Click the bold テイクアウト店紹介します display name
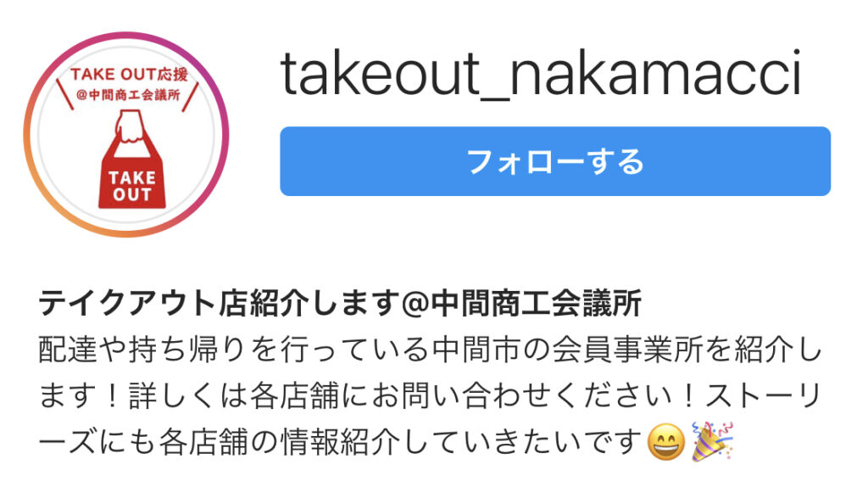Screen dimensions: 868x504 coord(219,303)
